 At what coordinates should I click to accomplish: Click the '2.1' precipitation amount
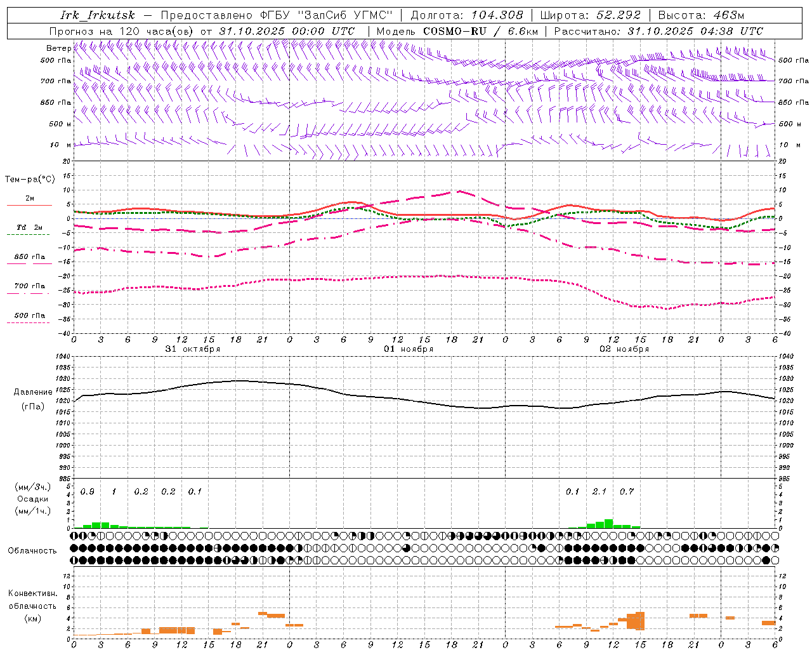(599, 492)
